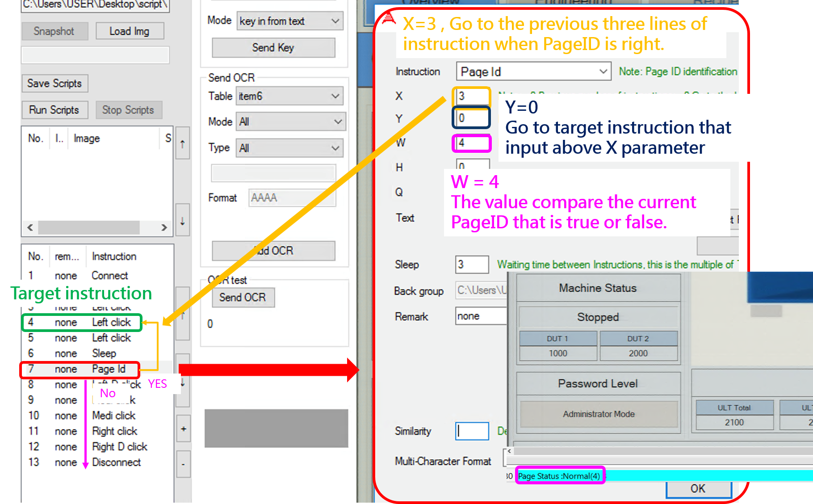This screenshot has width=813, height=504.
Task: Click the red icon in the dialog title corner
Action: pos(389,18)
